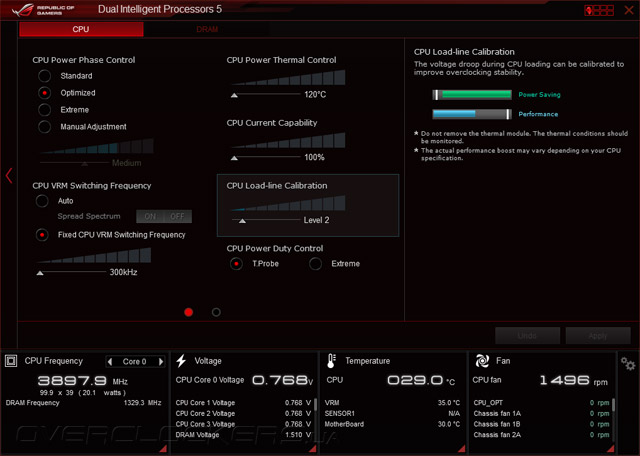The height and width of the screenshot is (456, 640).
Task: Switch to the DRAM tab
Action: tap(207, 29)
